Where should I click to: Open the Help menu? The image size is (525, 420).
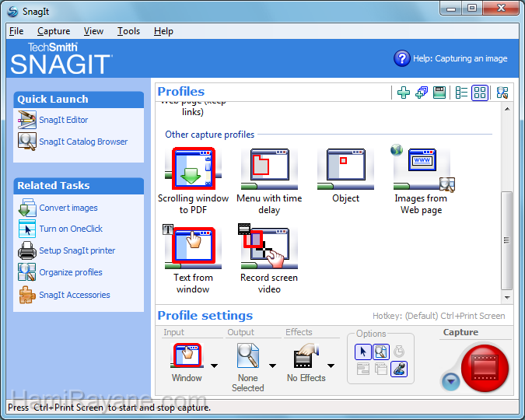163,31
